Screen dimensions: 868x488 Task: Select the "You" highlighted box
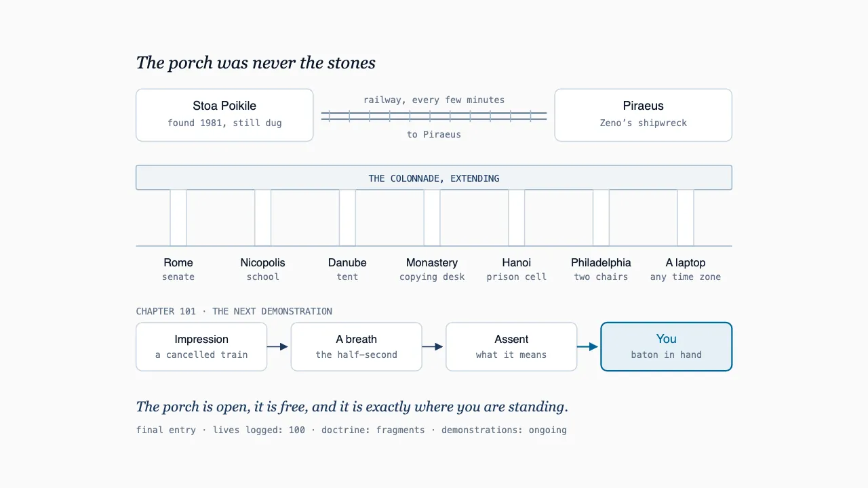point(667,346)
